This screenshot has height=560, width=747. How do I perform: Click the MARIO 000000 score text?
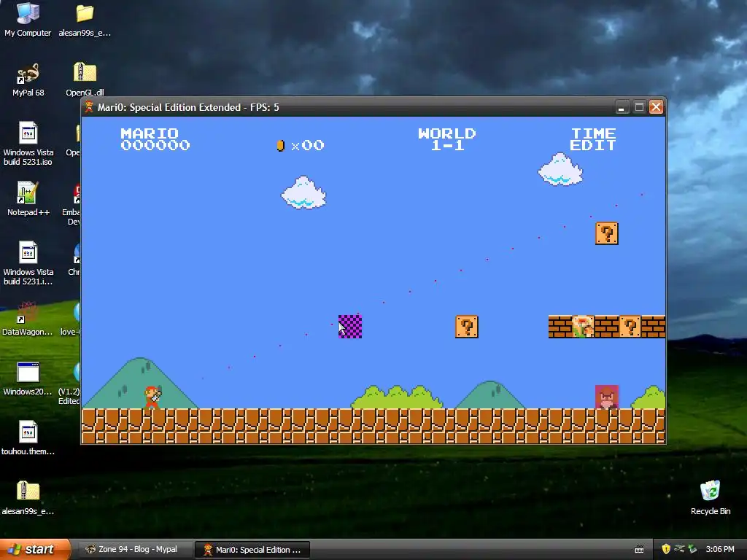pos(155,139)
